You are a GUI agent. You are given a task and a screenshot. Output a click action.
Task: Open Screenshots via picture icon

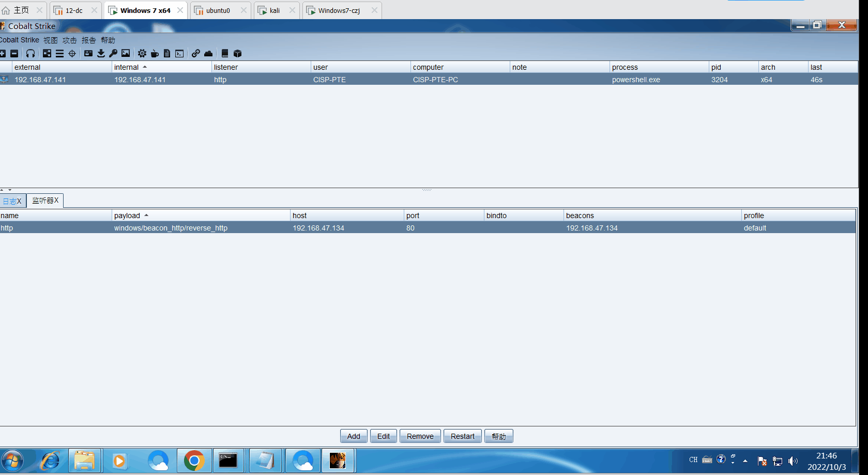(x=126, y=53)
